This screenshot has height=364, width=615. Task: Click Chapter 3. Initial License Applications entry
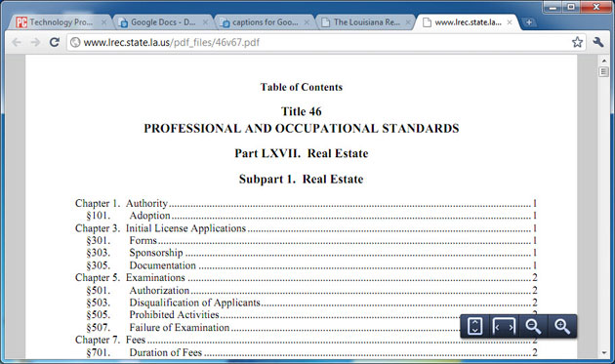306,228
